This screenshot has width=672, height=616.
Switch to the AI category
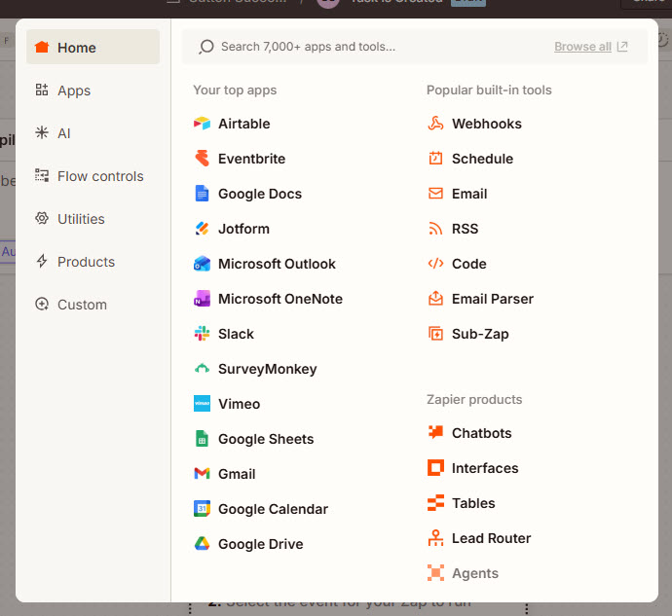point(93,133)
